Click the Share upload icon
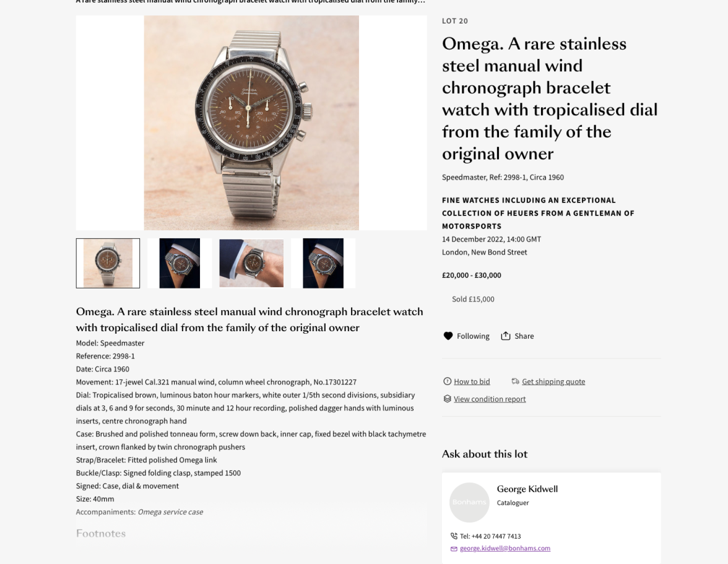728x564 pixels. (506, 336)
